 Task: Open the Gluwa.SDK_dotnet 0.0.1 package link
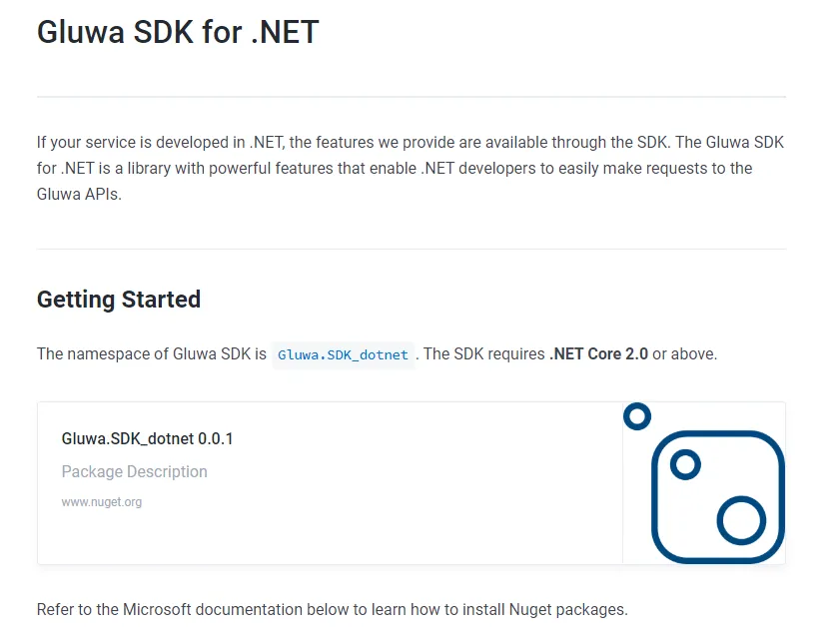click(147, 438)
